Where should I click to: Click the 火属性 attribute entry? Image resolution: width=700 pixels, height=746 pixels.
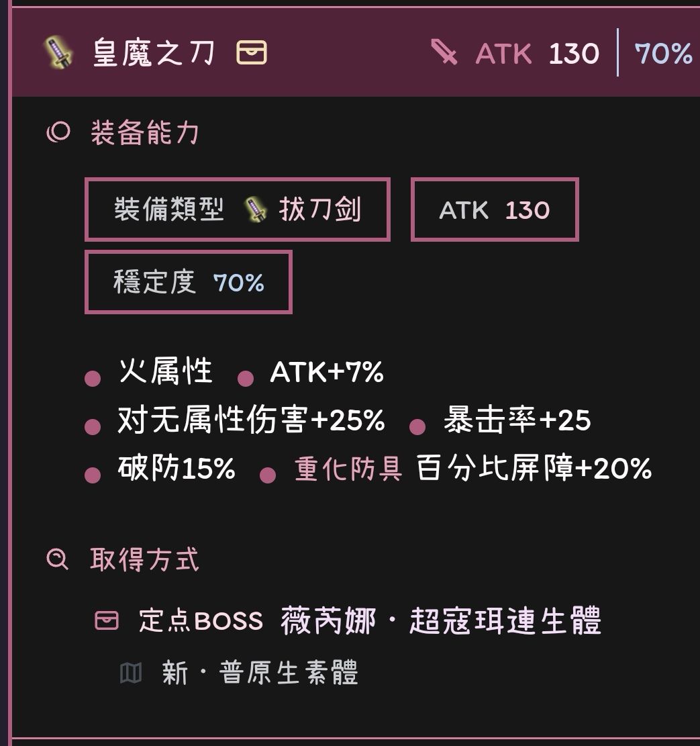[165, 371]
